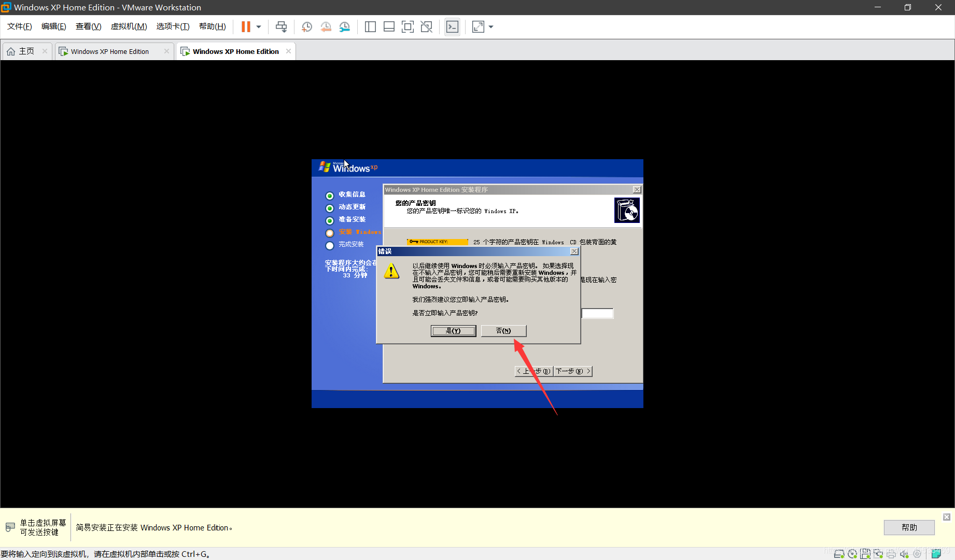Viewport: 955px width, 560px height.
Task: Click the 帮助 button in the info bar
Action: [x=909, y=527]
